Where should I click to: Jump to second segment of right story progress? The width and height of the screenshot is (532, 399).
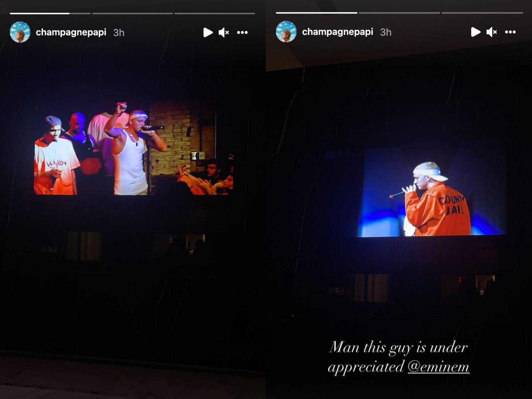click(399, 13)
